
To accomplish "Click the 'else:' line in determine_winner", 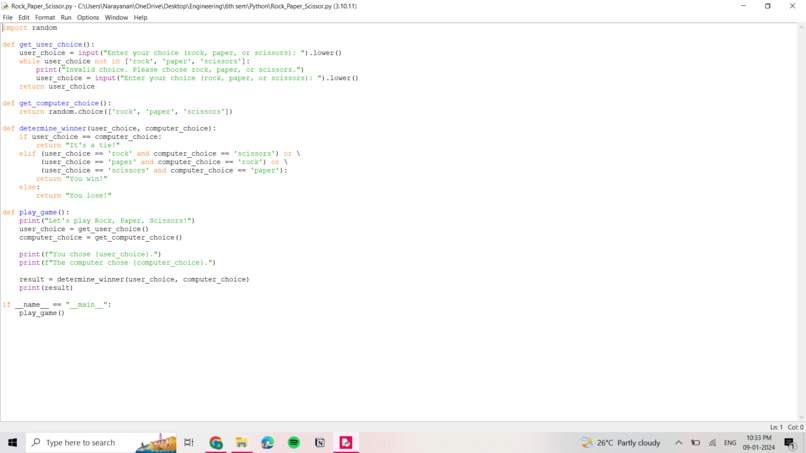I will (x=29, y=187).
